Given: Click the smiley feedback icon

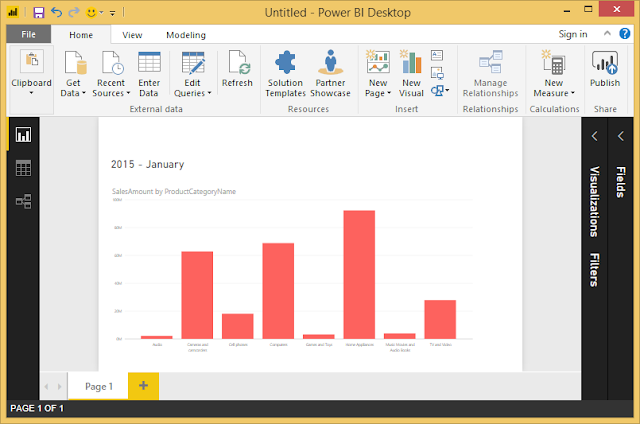Looking at the screenshot, I should click(91, 13).
